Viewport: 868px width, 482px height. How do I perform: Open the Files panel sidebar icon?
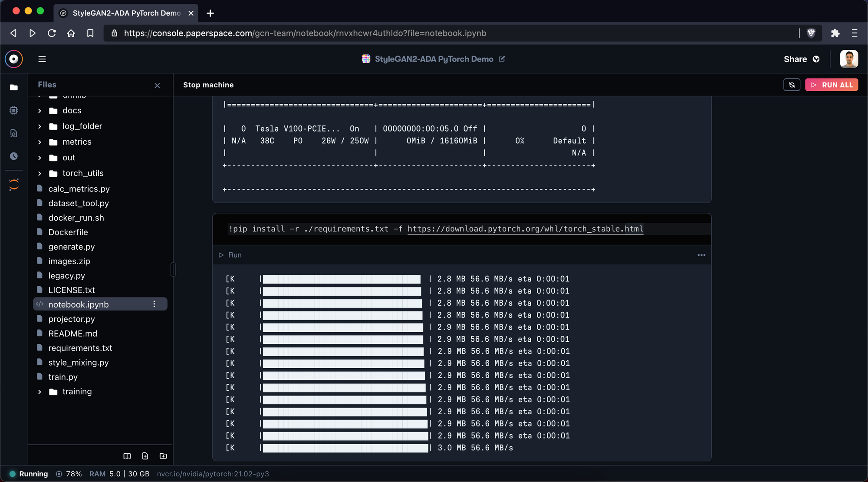point(14,87)
